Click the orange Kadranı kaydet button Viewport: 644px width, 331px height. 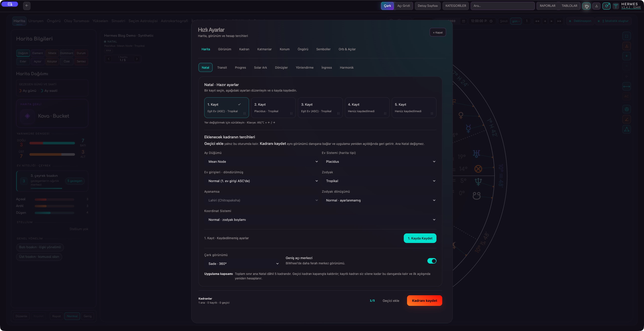click(424, 301)
